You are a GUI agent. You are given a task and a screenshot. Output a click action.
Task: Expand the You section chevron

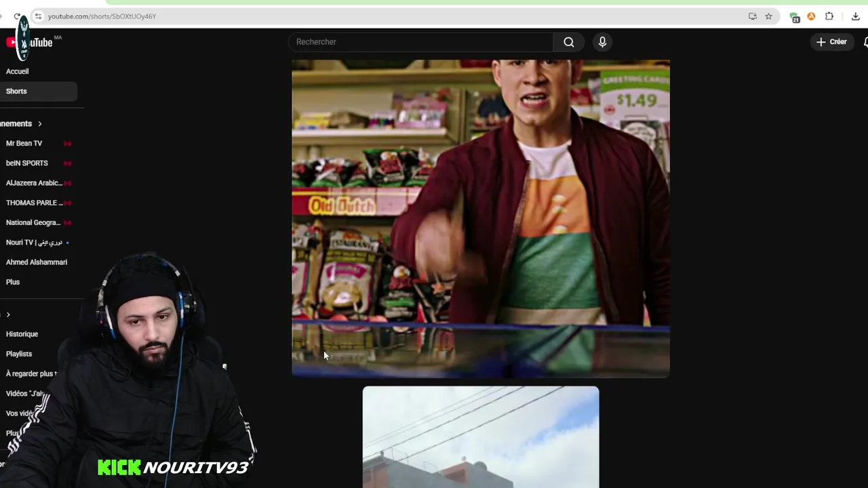coord(8,314)
